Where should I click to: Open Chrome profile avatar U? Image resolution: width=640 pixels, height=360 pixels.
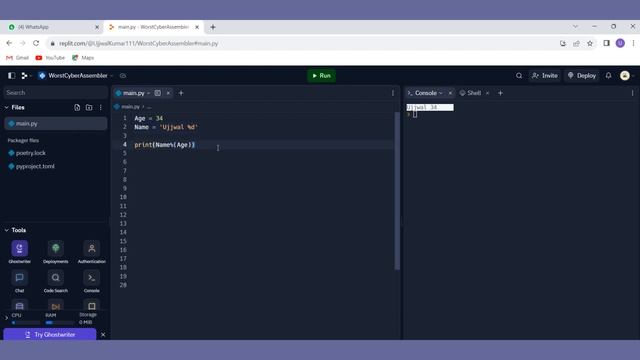pos(620,43)
